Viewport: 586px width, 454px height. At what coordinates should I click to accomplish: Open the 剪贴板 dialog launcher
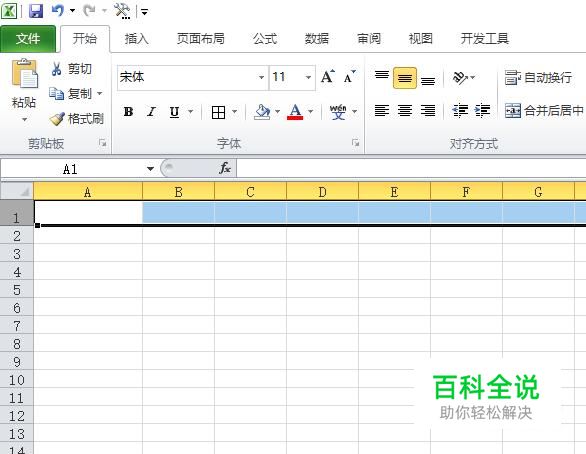coord(102,143)
